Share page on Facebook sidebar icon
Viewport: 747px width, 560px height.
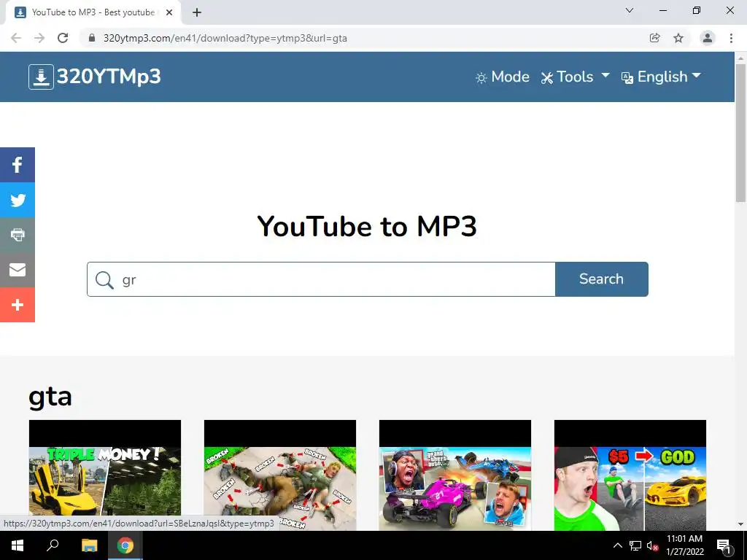18,165
